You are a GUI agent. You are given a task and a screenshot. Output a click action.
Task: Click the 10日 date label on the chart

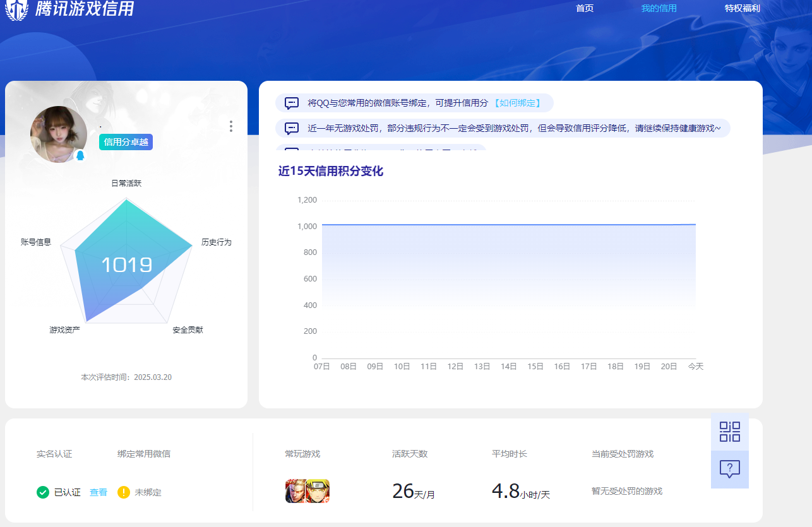point(402,367)
